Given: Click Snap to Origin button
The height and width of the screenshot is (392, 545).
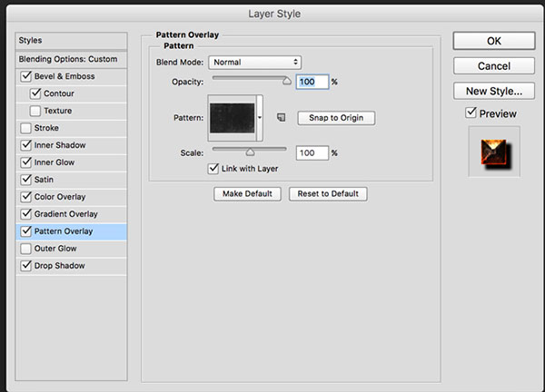Looking at the screenshot, I should pyautogui.click(x=336, y=118).
